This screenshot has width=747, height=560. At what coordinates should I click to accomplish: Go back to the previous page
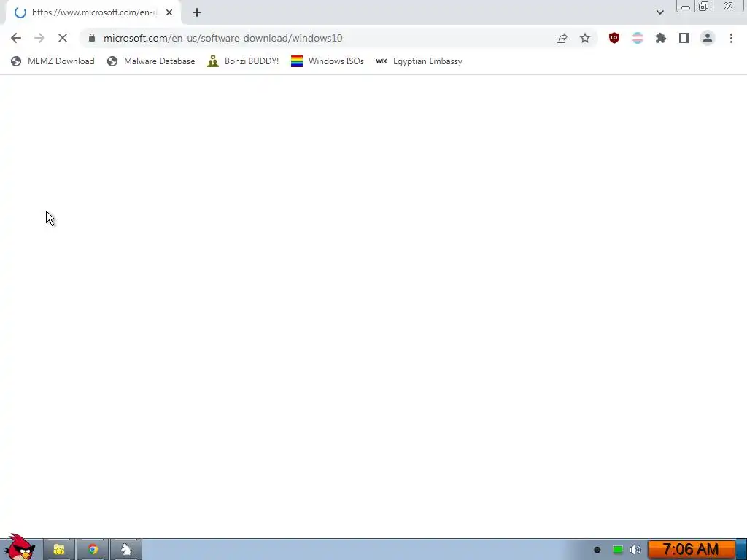tap(16, 38)
